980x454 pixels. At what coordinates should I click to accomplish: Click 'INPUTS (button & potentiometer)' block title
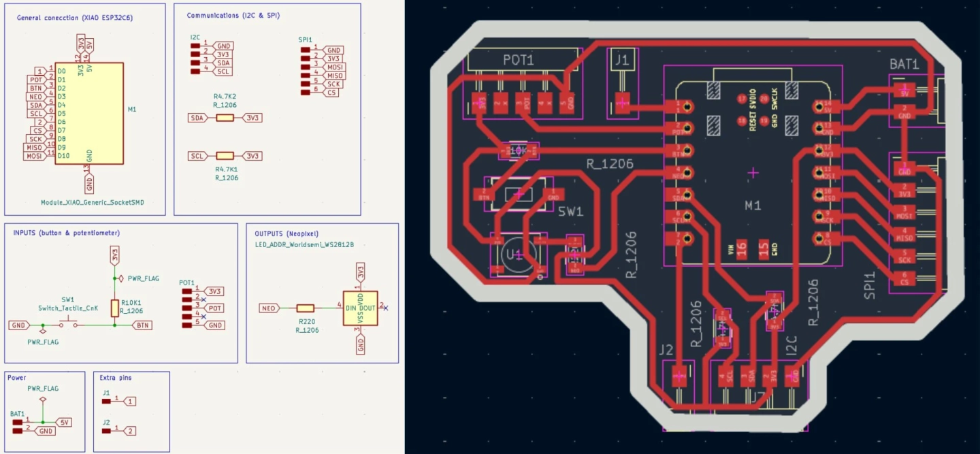[67, 233]
